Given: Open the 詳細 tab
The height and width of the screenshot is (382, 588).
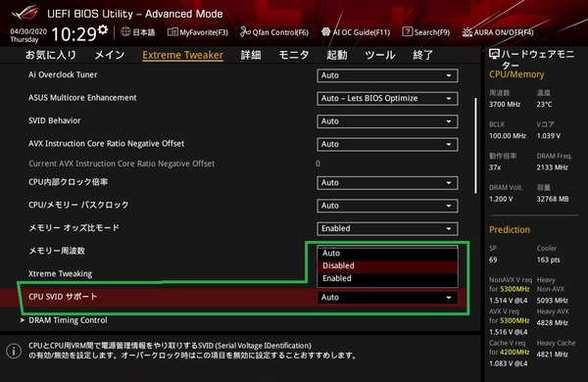Looking at the screenshot, I should tap(251, 55).
